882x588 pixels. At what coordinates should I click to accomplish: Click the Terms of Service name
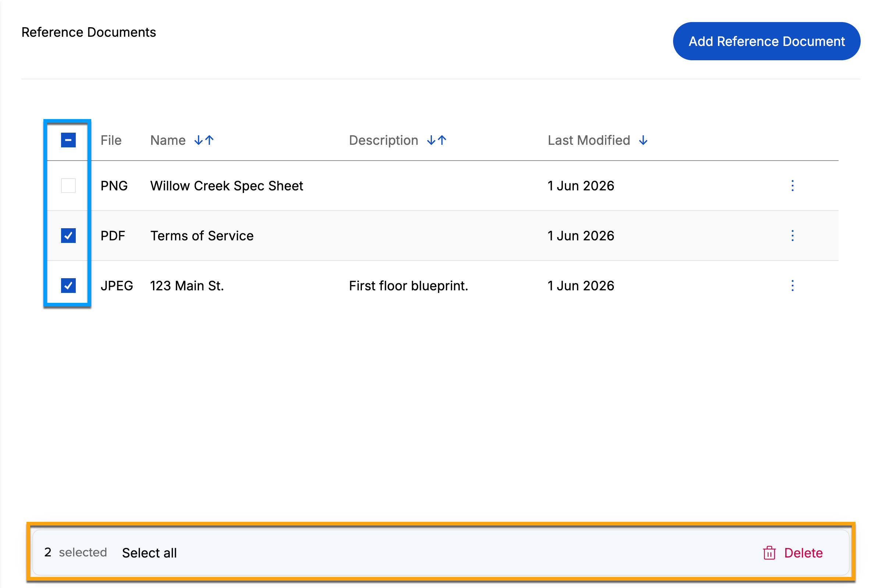click(x=202, y=236)
